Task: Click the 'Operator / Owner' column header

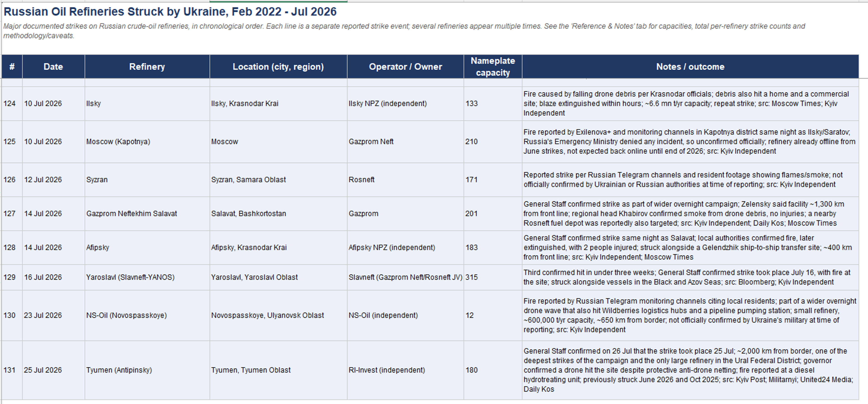Action: pos(405,67)
